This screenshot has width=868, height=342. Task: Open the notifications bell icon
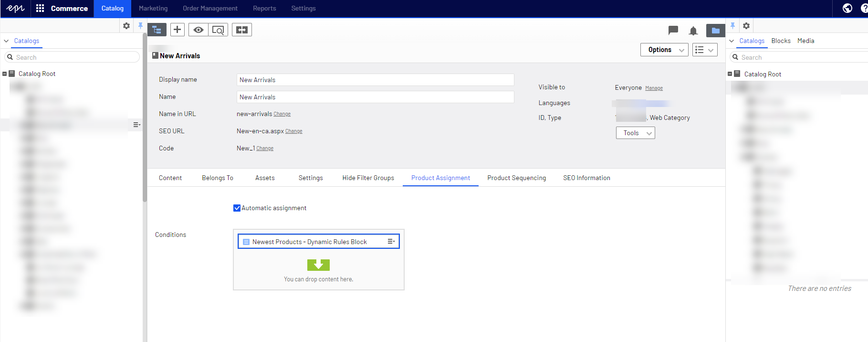tap(693, 31)
